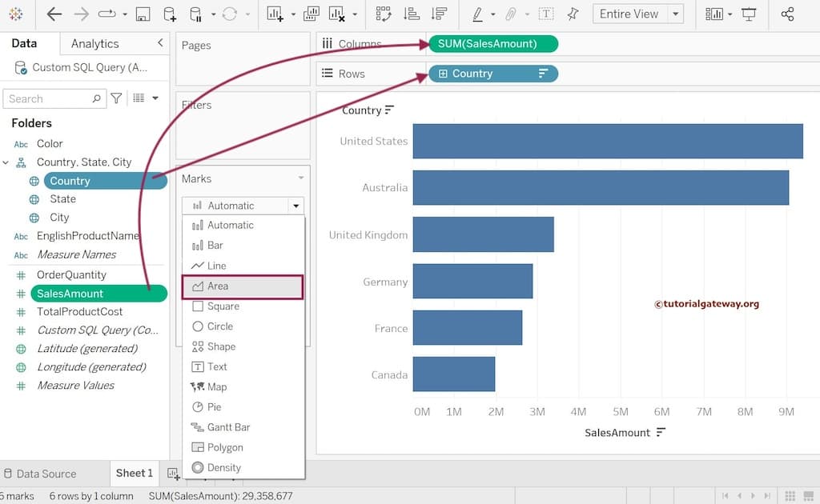The height and width of the screenshot is (504, 820).
Task: Click the Swap rows and columns icon
Action: [x=383, y=14]
